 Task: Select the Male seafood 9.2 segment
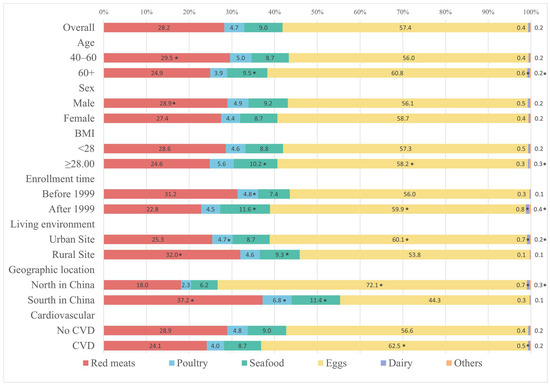tap(269, 103)
